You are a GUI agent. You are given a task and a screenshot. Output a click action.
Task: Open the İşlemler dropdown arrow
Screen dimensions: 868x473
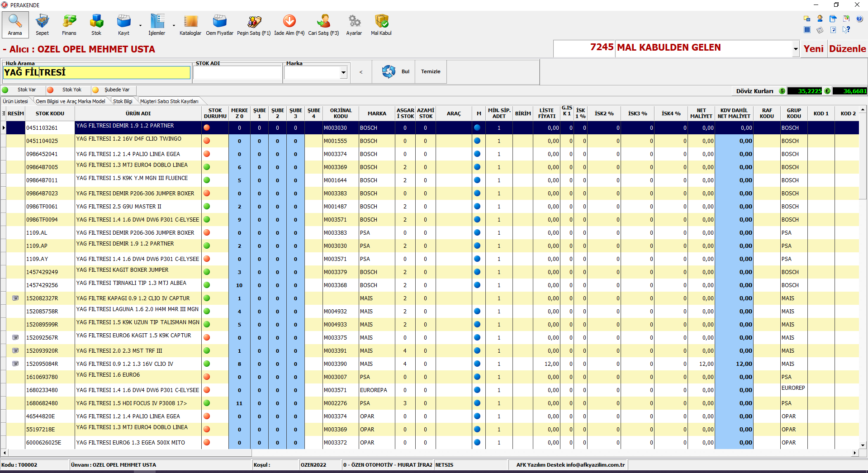[x=174, y=25]
